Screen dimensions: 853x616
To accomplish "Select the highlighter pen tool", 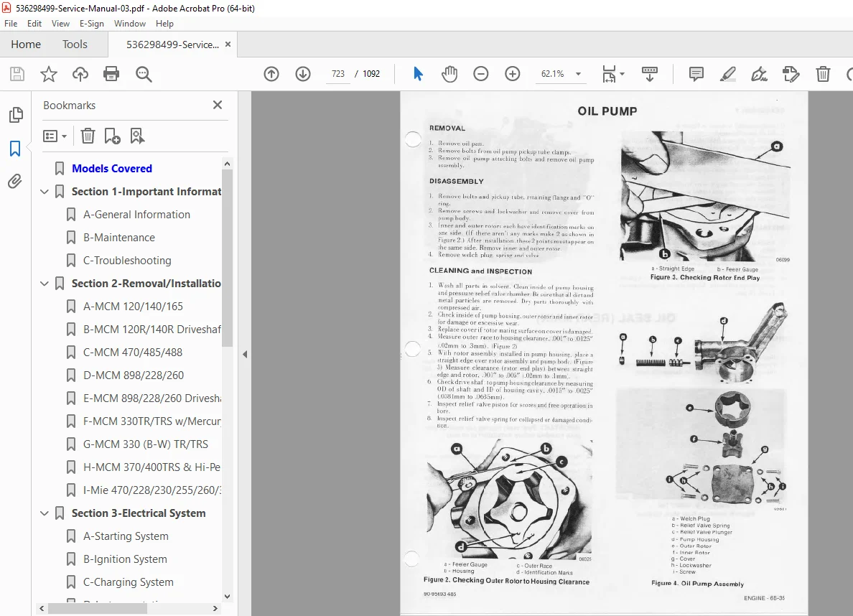I will (x=728, y=74).
